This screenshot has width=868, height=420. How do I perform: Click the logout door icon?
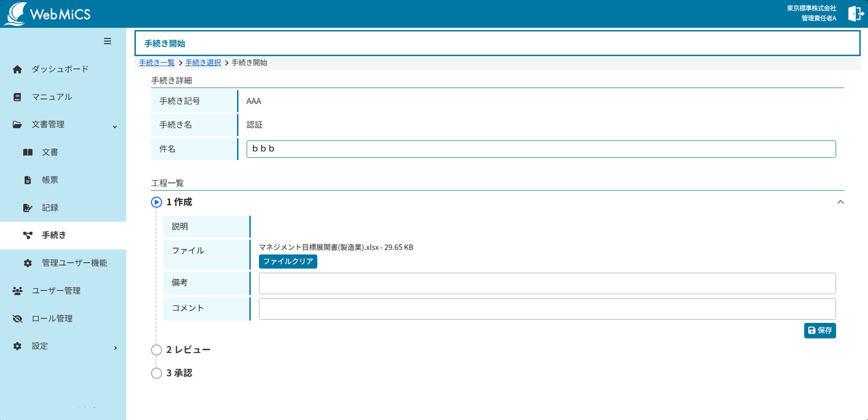tap(856, 14)
